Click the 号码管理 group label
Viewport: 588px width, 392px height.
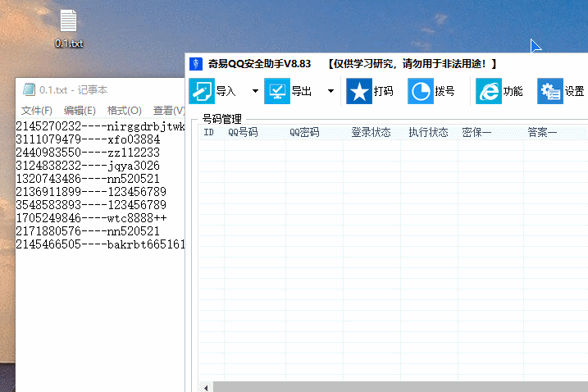coord(222,119)
